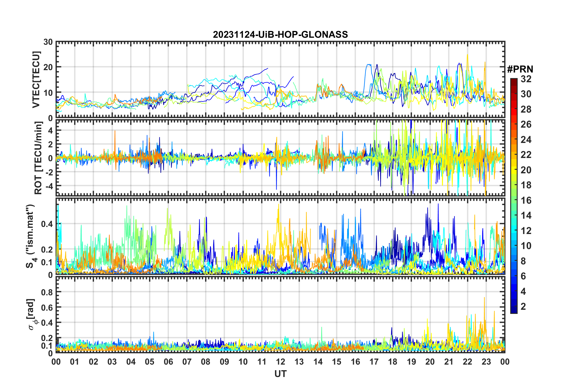Image resolution: width=561 pixels, height=392 pixels.
Task: Click the VTEC[TECU] y-axis label
Action: 36,80
